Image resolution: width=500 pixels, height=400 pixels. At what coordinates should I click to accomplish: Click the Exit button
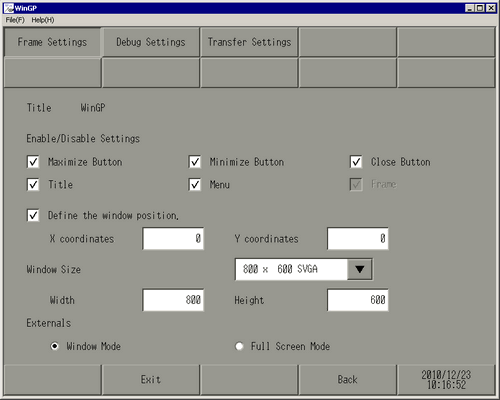151,380
